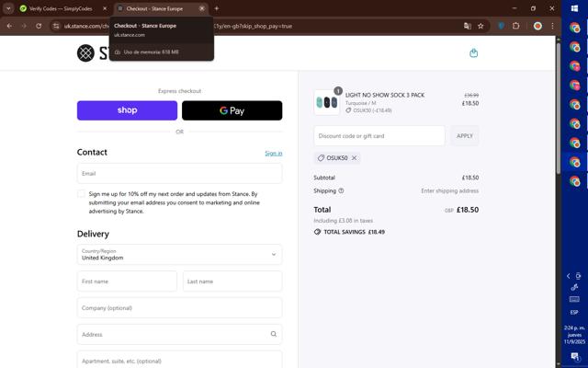Open the taskbar clock and date

(x=574, y=335)
